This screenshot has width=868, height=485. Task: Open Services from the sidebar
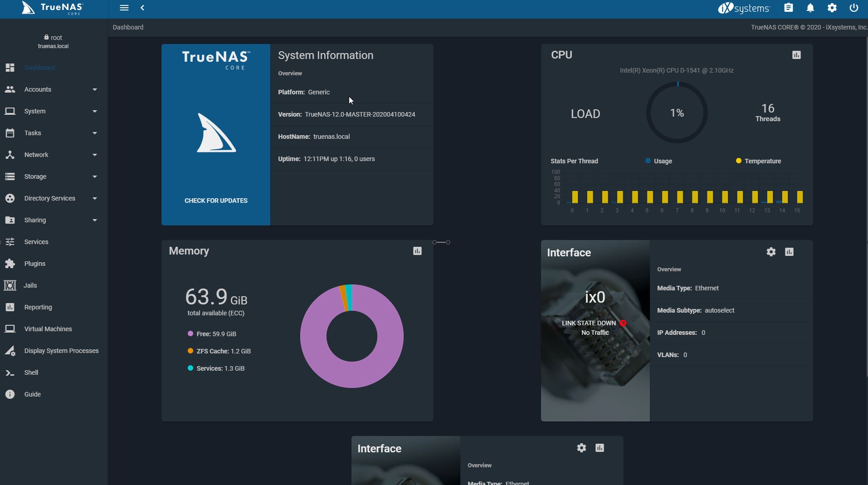[x=36, y=242]
